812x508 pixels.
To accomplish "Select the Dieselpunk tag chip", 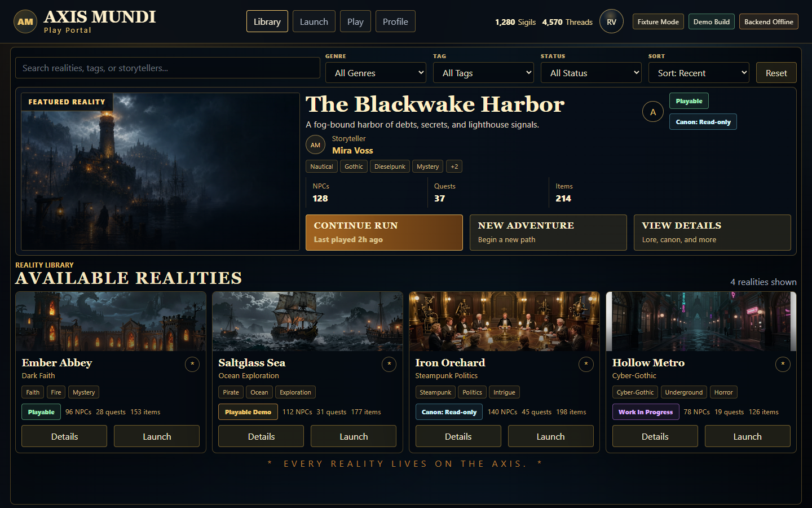I will point(390,167).
